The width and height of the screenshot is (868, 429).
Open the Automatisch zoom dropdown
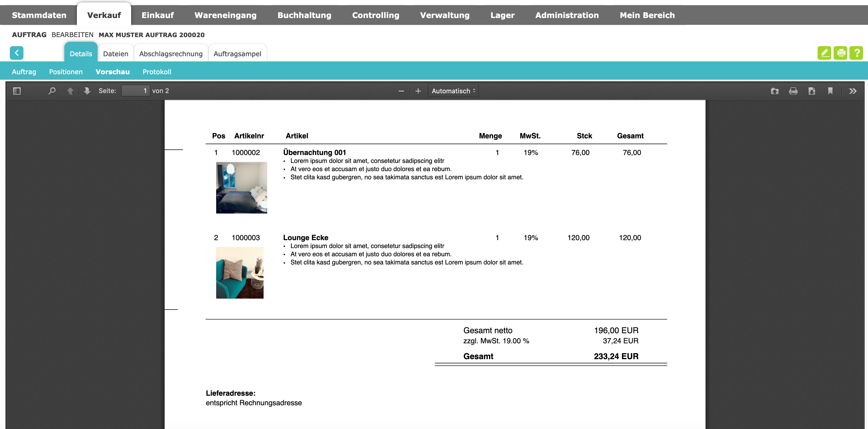[x=453, y=91]
